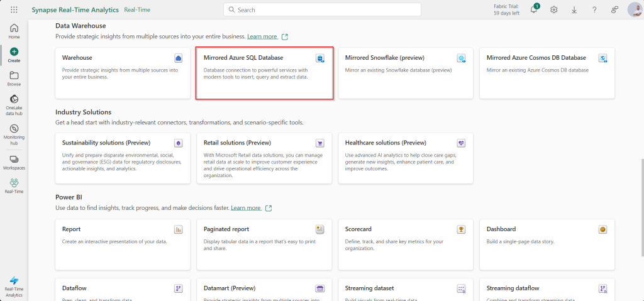
Task: Click the Warehouse card icon
Action: (178, 58)
